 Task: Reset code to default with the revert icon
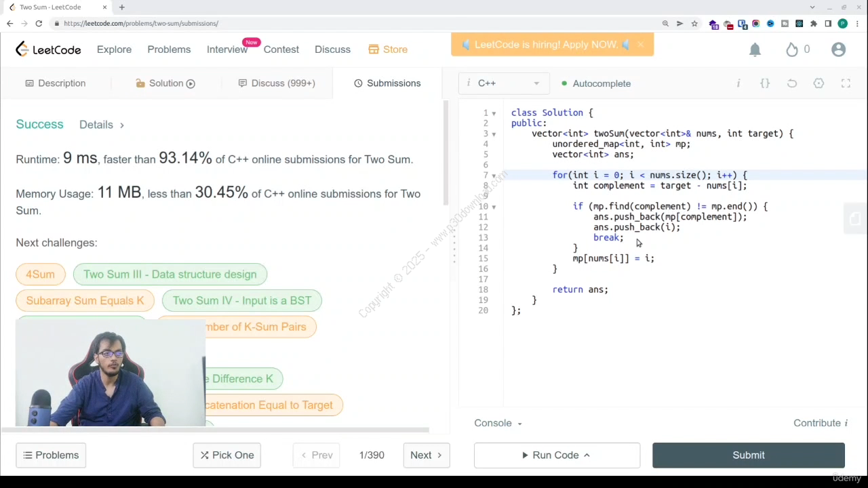click(792, 83)
